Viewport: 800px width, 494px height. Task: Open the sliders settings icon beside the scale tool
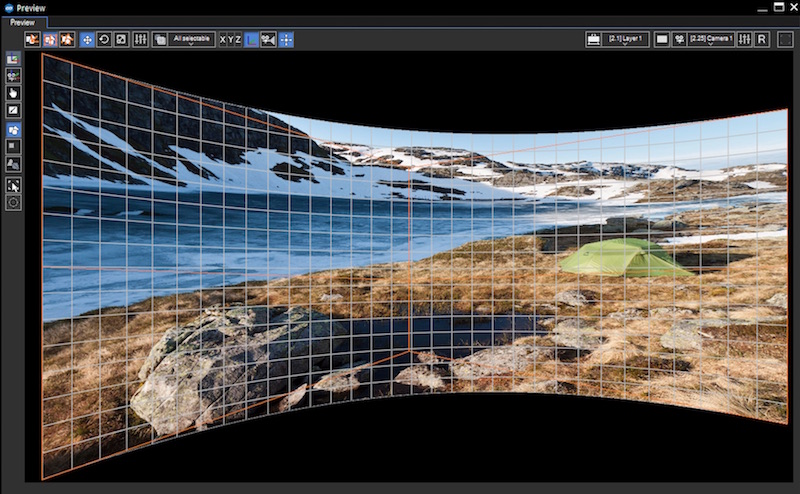[x=140, y=39]
